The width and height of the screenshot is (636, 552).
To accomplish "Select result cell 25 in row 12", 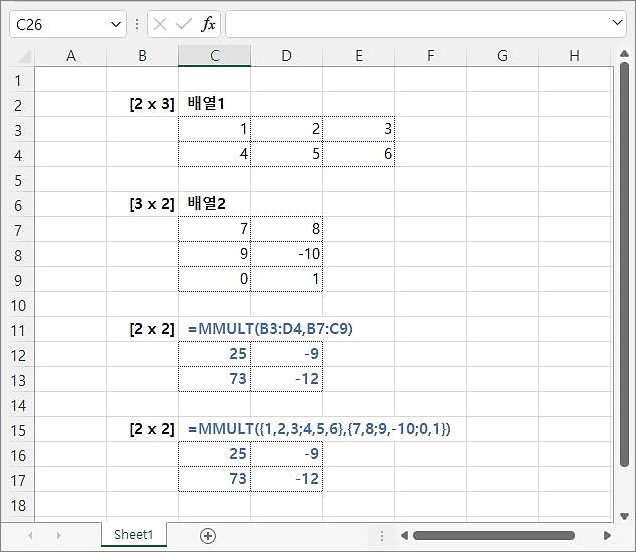I will 215,354.
